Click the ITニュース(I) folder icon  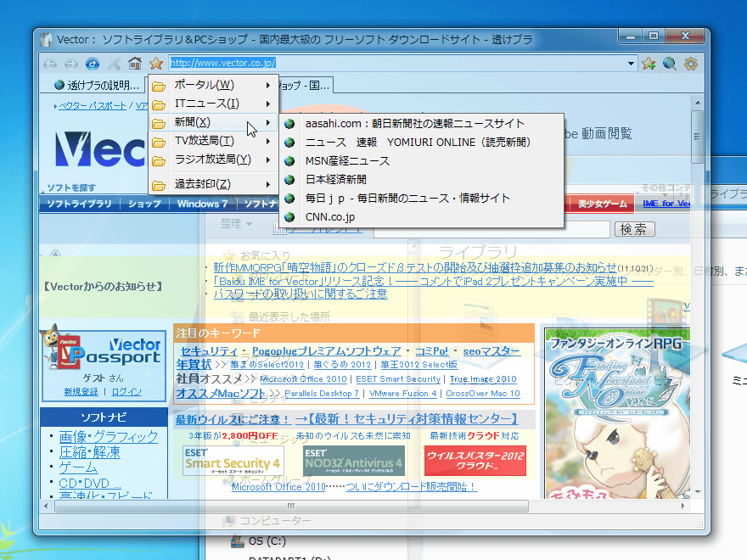pos(159,104)
